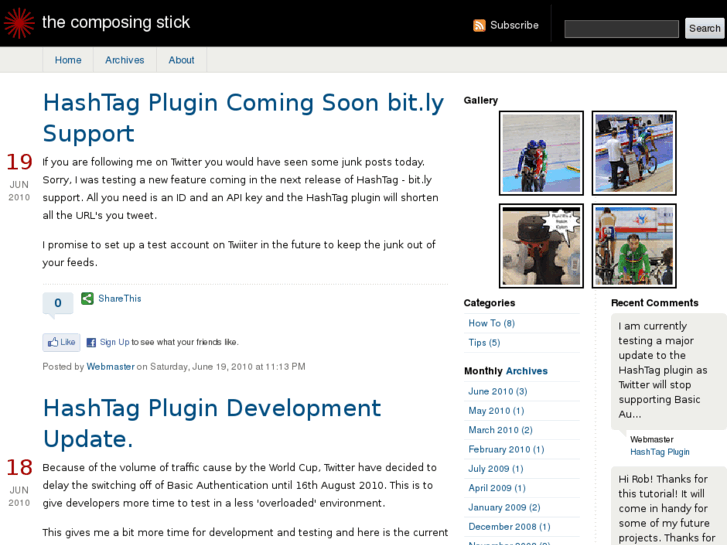Viewport: 727px width, 545px height.
Task: Open the Tips (5) category
Action: (x=484, y=343)
